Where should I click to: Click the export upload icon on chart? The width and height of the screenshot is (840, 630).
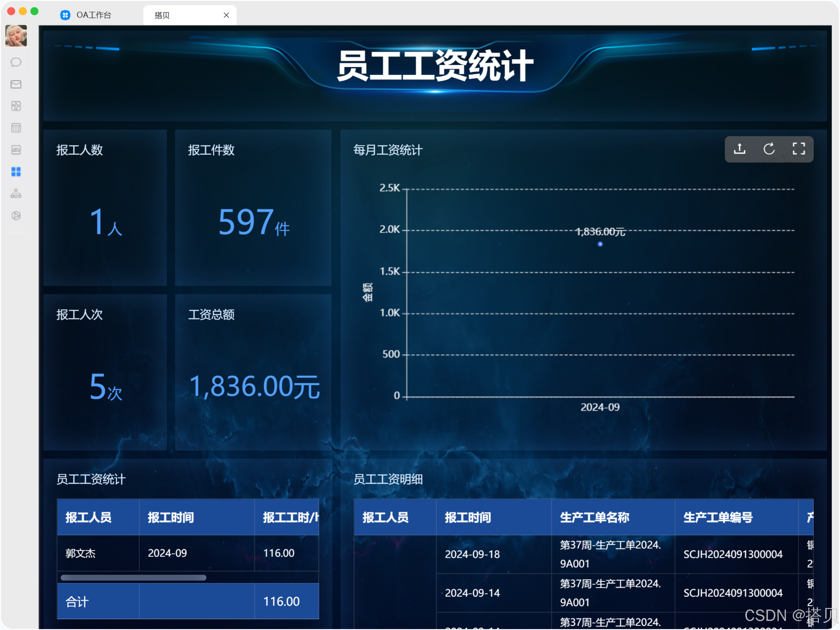[739, 149]
